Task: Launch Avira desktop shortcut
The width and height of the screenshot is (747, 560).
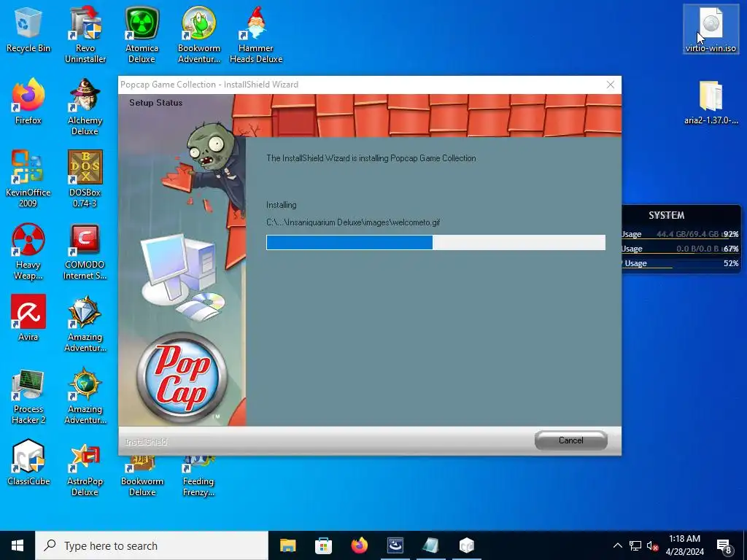Action: (28, 318)
